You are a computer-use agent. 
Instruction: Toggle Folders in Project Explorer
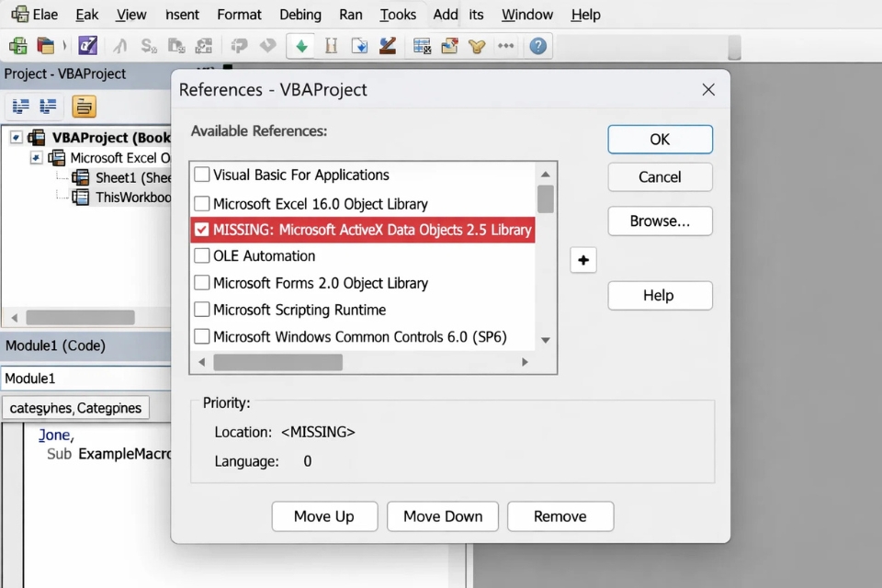pyautogui.click(x=85, y=107)
